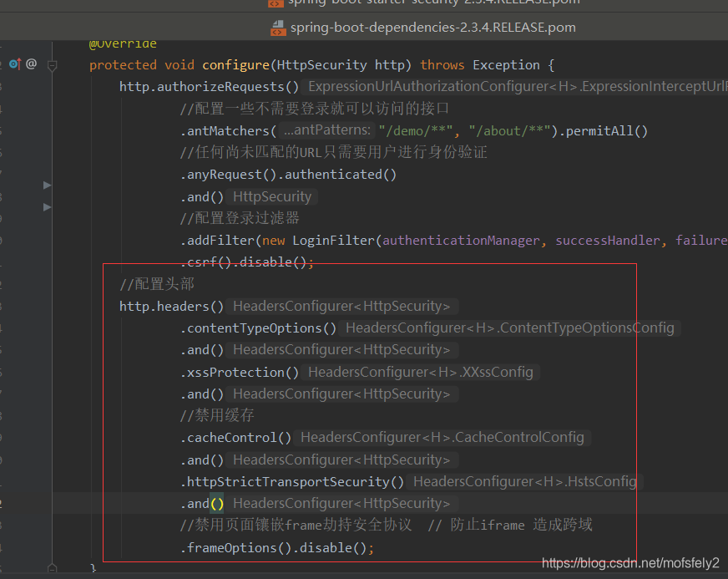Click the .authenticated() call
The image size is (728, 579).
point(337,175)
